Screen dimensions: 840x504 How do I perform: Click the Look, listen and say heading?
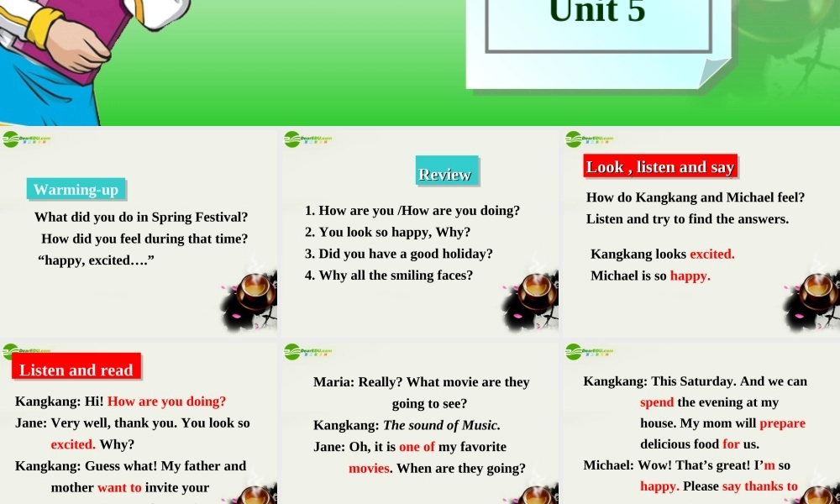pyautogui.click(x=660, y=166)
